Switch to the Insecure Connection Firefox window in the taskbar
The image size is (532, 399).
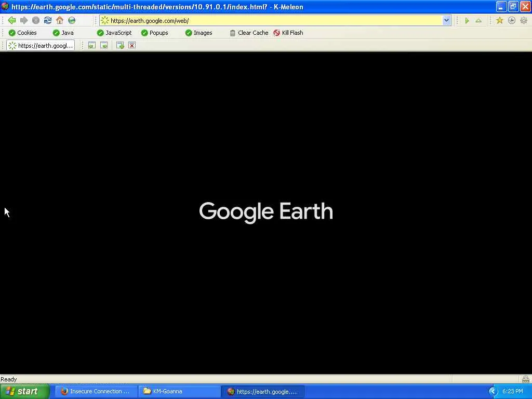click(96, 391)
